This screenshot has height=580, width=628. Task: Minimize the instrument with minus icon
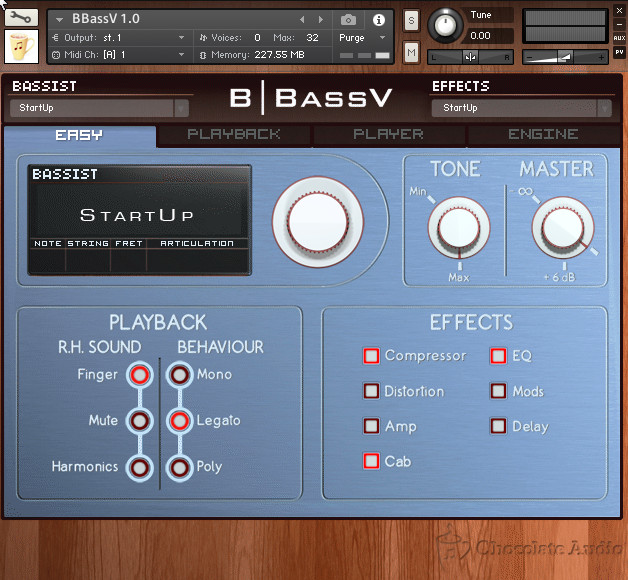coord(619,24)
